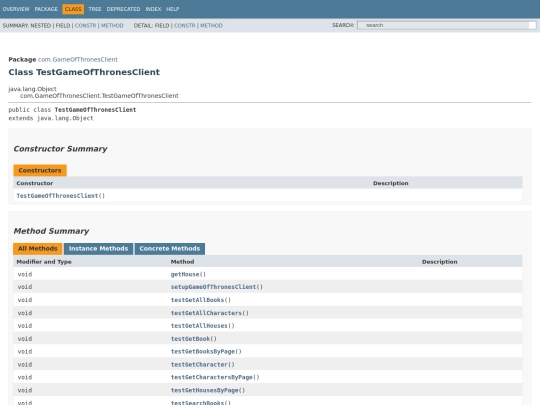The height and width of the screenshot is (405, 540).
Task: Click the Method column header
Action: 183,262
